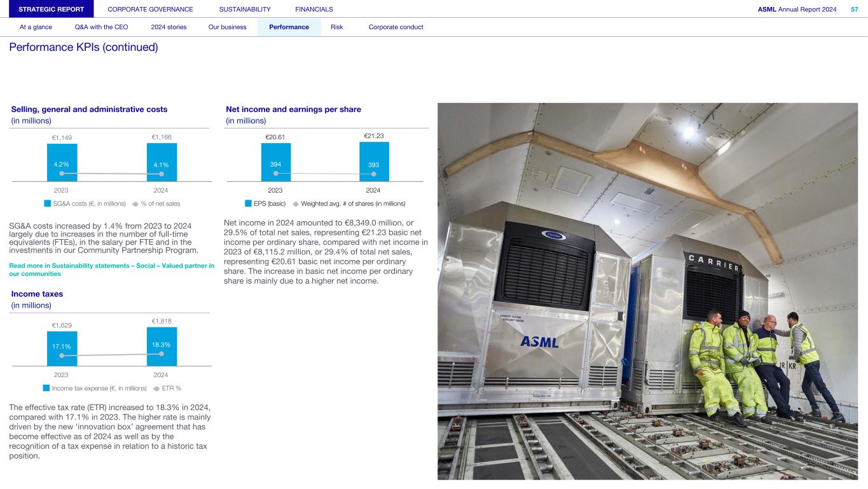868x489 pixels.
Task: Open the Sustainability tab
Action: (x=244, y=9)
